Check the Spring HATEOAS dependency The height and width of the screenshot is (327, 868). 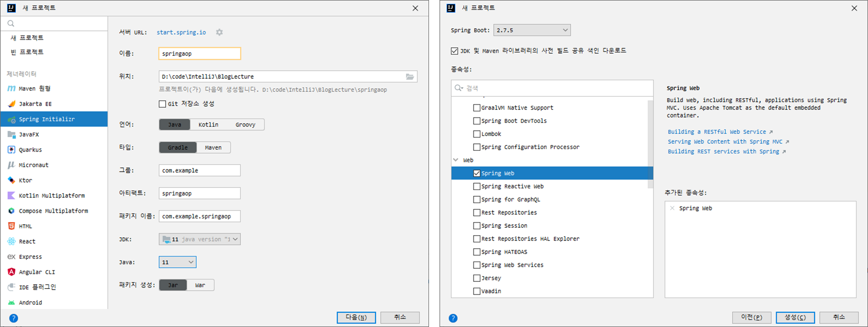point(477,252)
